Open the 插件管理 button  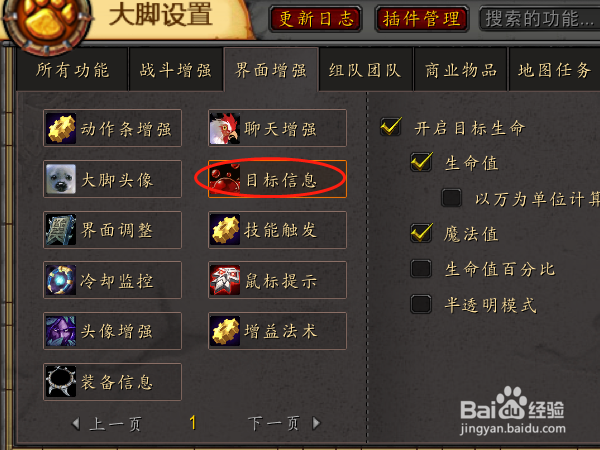(422, 19)
